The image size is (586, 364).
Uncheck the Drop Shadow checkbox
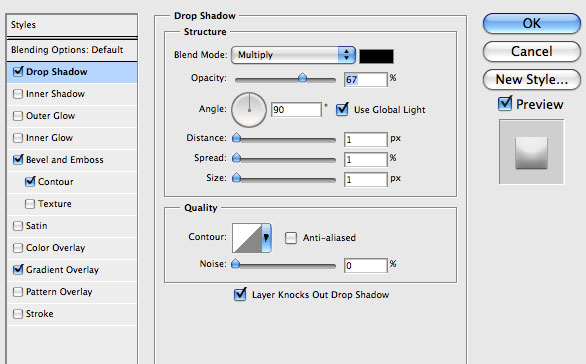pyautogui.click(x=18, y=71)
